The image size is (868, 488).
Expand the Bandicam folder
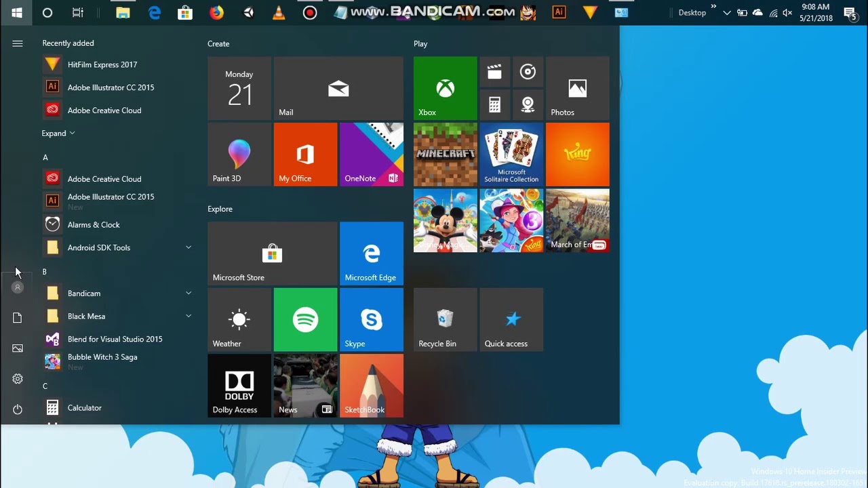click(x=189, y=293)
